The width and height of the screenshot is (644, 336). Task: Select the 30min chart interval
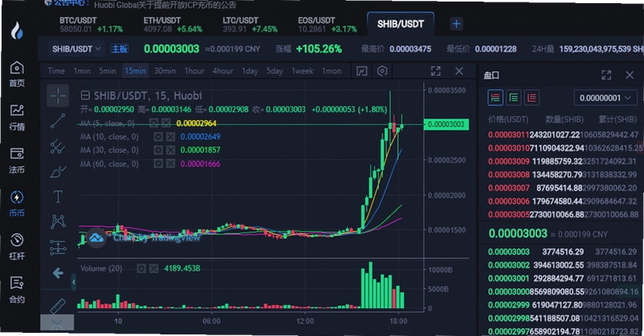[165, 71]
